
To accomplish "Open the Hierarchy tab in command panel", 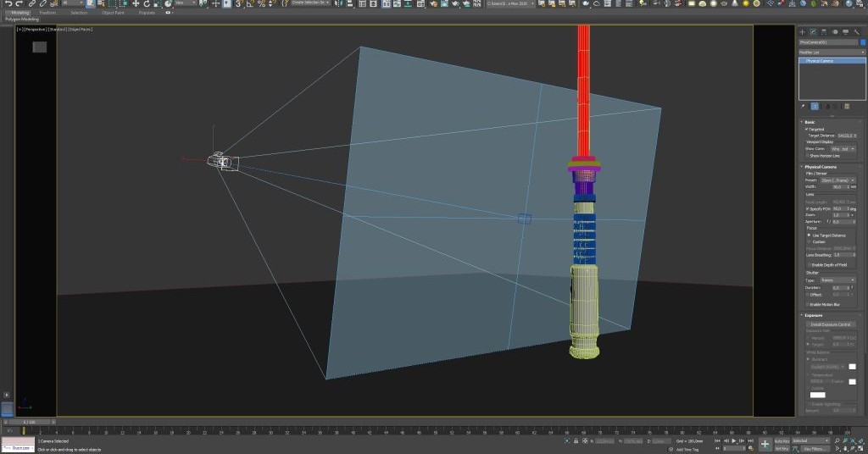I will pos(824,32).
